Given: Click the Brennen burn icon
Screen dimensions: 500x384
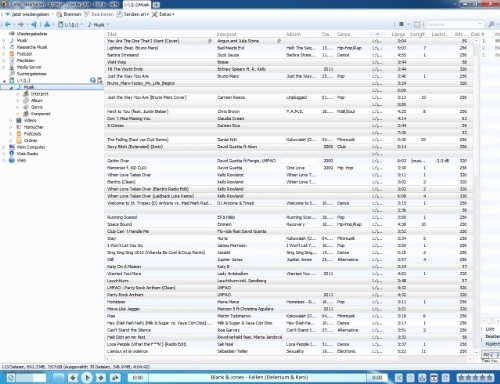Looking at the screenshot, I should 59,14.
